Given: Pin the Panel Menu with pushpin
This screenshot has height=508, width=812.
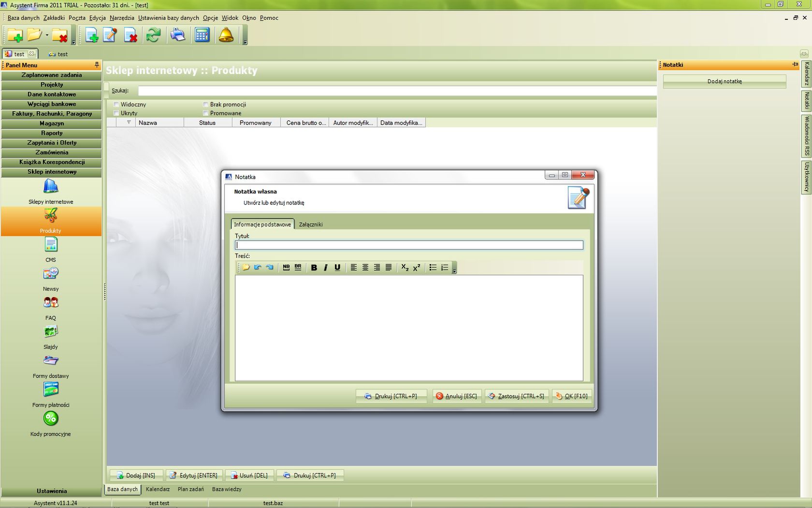Looking at the screenshot, I should click(x=97, y=64).
